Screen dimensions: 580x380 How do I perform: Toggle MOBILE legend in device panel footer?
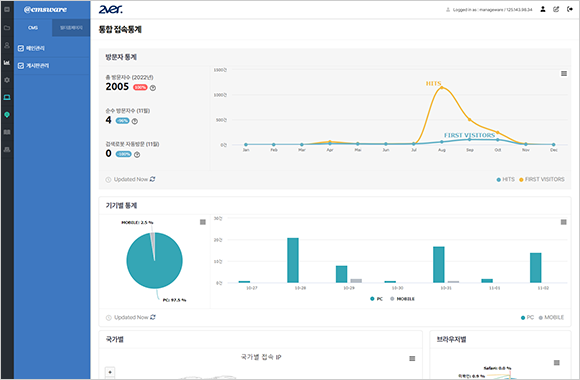[x=552, y=317]
